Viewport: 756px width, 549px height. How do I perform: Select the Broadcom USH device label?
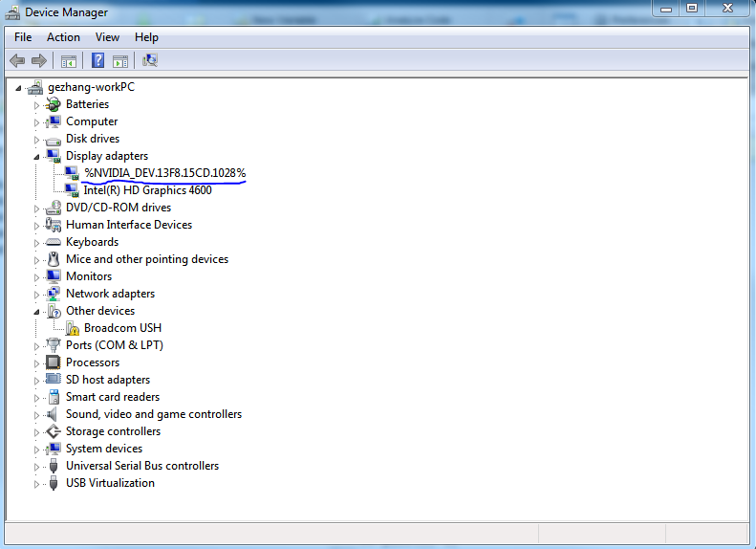point(122,328)
